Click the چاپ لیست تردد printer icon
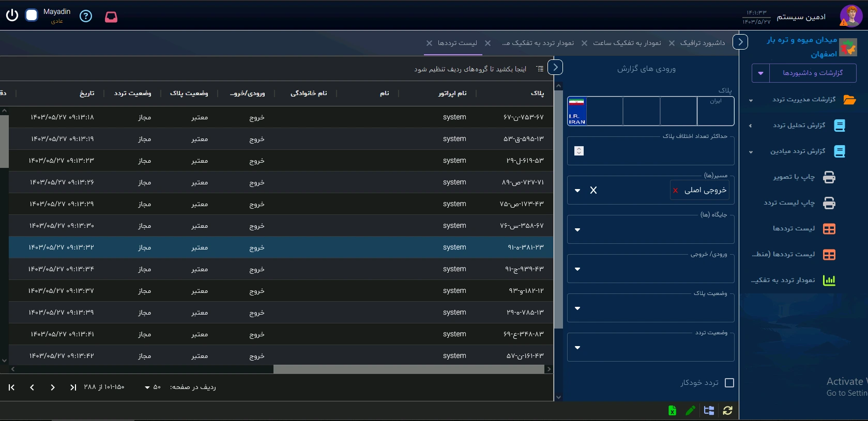The height and width of the screenshot is (421, 868). pos(829,203)
